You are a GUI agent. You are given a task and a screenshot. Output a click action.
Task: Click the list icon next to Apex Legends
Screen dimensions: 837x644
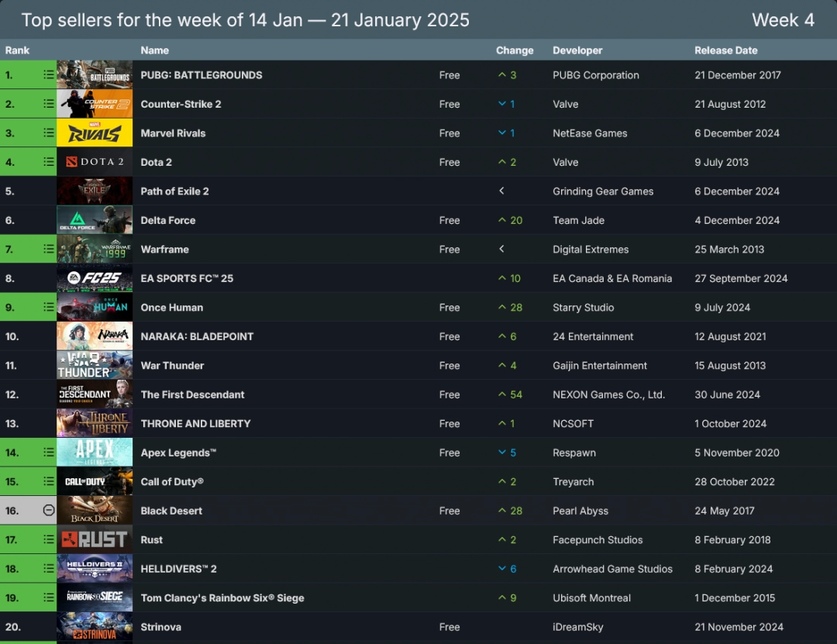tap(46, 452)
